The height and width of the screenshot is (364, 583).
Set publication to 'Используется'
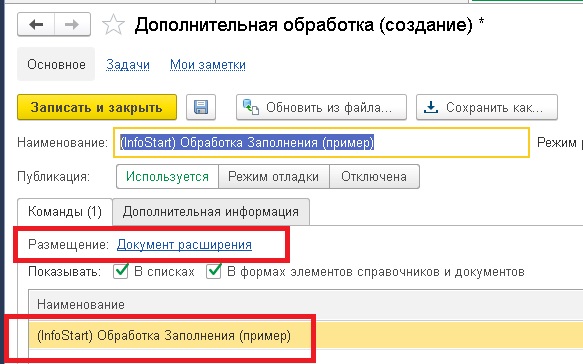pyautogui.click(x=167, y=176)
